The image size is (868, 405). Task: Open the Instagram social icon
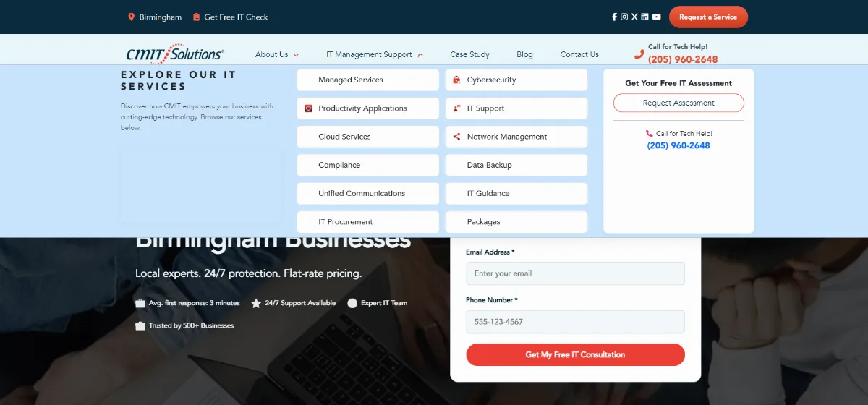pos(624,17)
